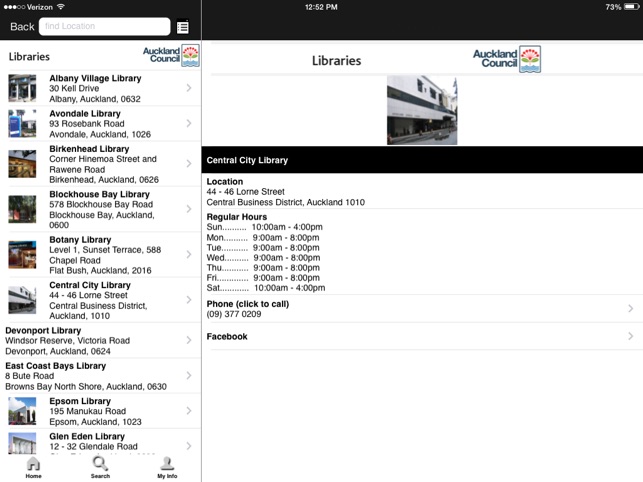Screen dimensions: 643x482
Task: Expand Avondale Library chevron
Action: point(189,123)
